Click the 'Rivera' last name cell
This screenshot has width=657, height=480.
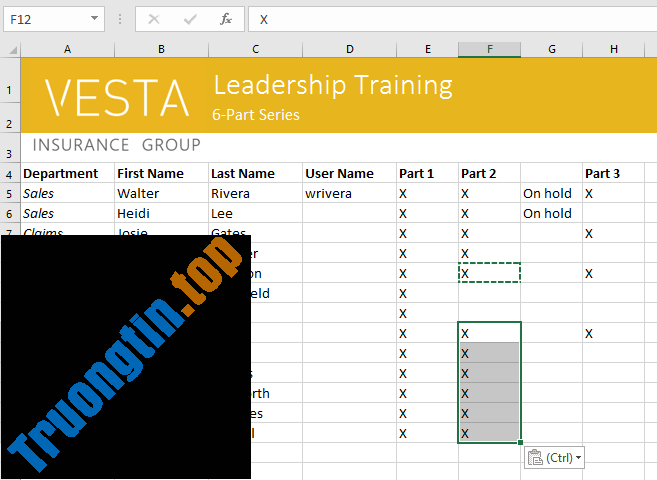(255, 194)
